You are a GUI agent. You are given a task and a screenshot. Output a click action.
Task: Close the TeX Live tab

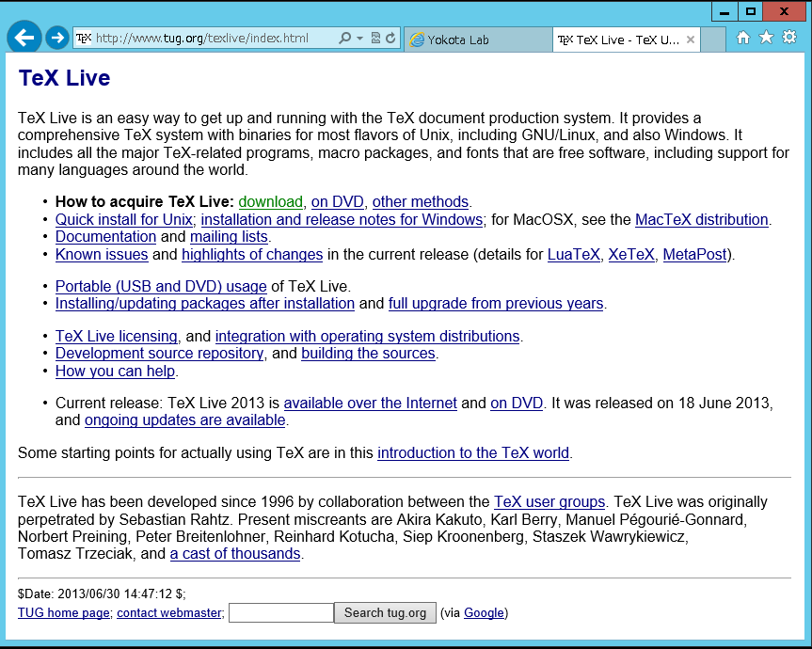click(x=691, y=40)
